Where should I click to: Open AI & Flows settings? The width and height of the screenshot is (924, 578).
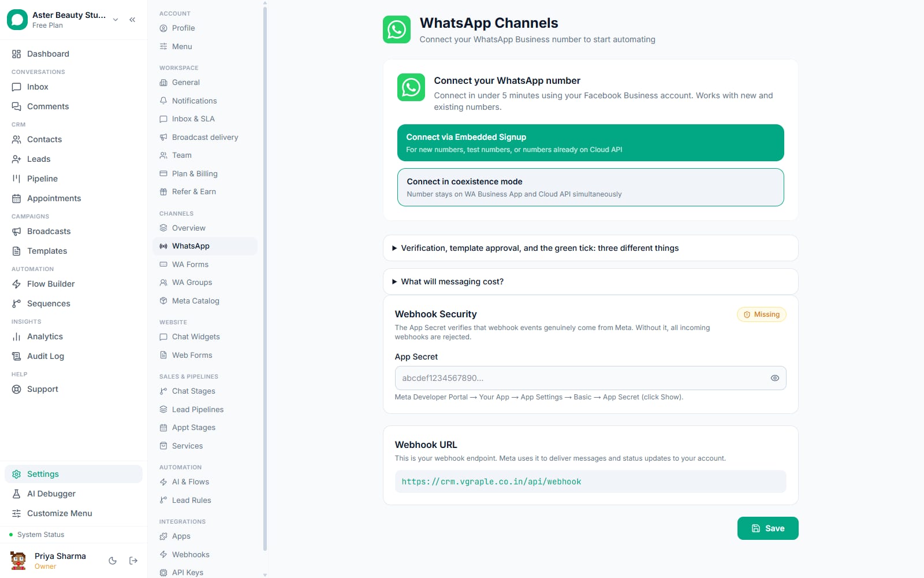coord(205,482)
